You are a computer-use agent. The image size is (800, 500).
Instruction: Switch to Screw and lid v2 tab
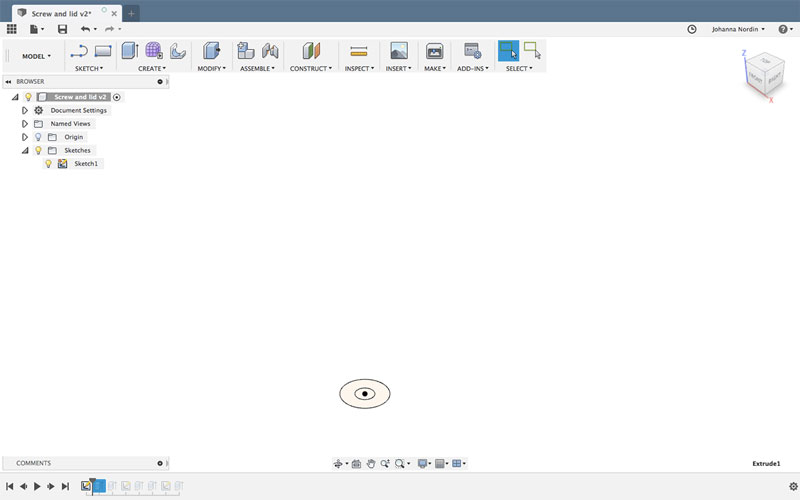coord(61,14)
